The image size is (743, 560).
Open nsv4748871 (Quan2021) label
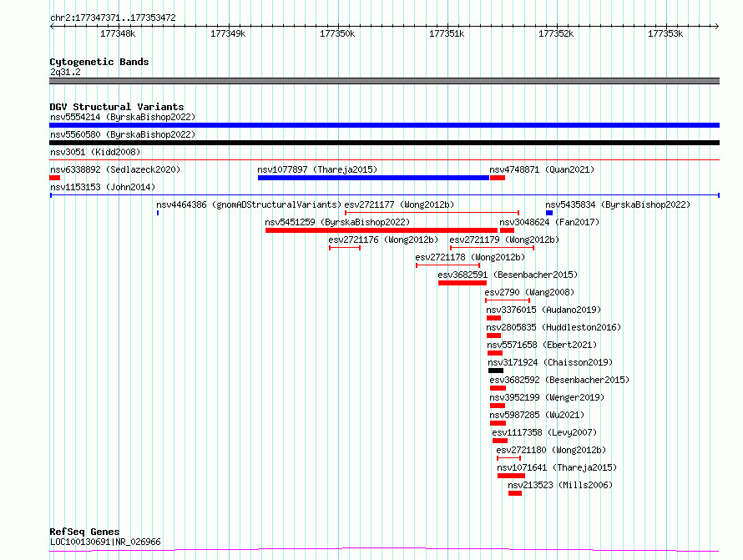[542, 169]
